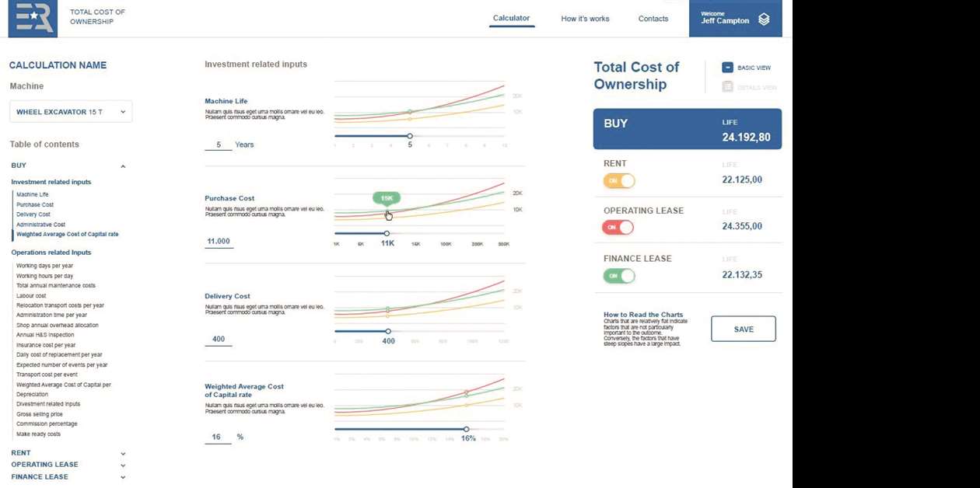
Task: Jump to Administrative Cost in contents
Action: 40,225
